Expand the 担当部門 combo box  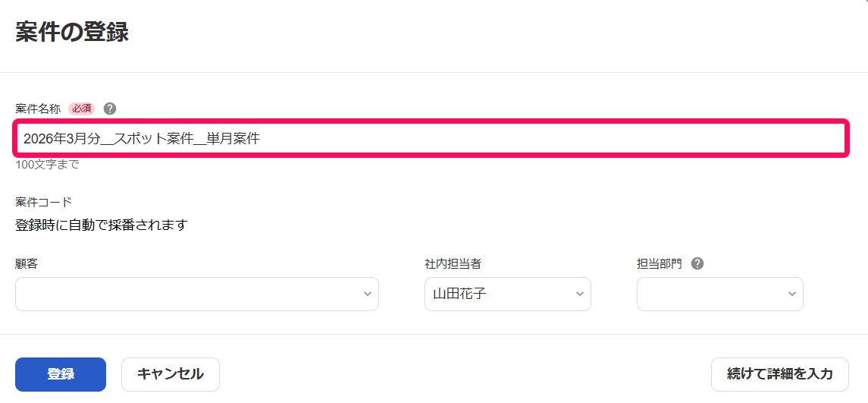tap(719, 294)
